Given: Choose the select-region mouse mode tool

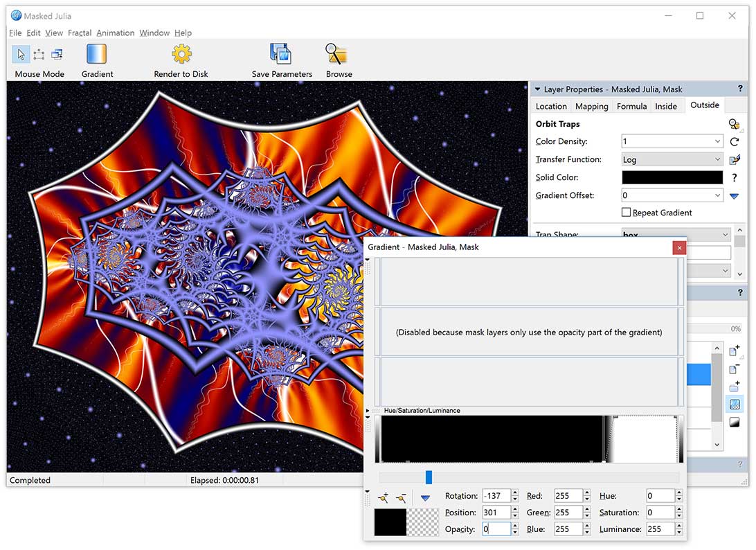Looking at the screenshot, I should [39, 55].
